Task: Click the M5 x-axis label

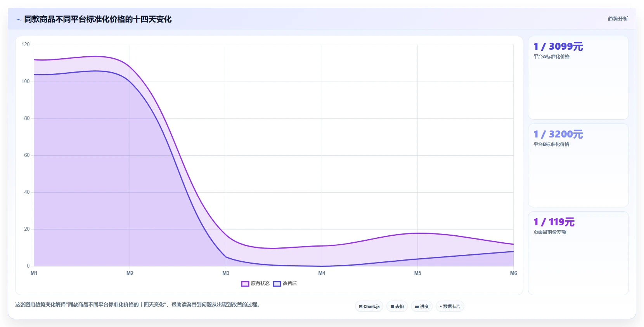Action: pos(417,273)
